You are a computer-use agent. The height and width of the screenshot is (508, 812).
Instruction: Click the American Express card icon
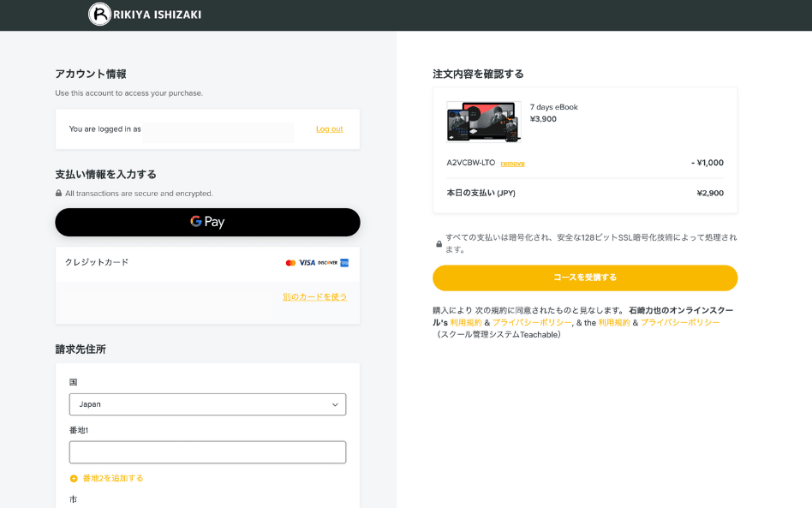344,263
